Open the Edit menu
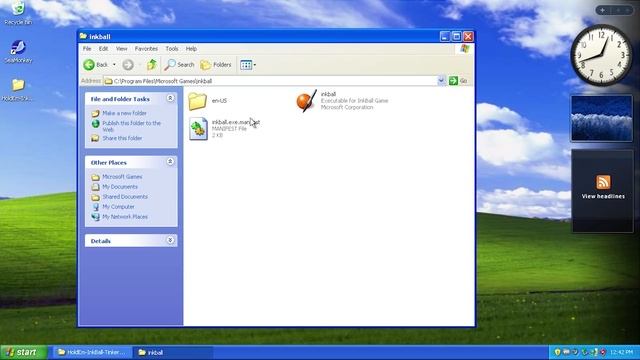 click(103, 49)
